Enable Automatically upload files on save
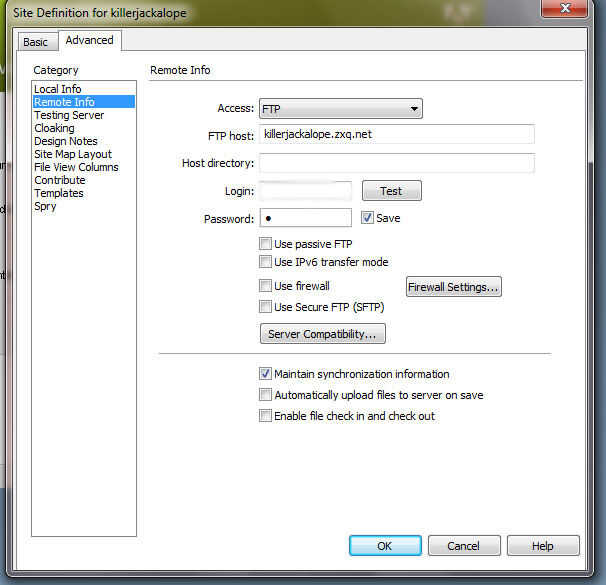 [x=265, y=395]
